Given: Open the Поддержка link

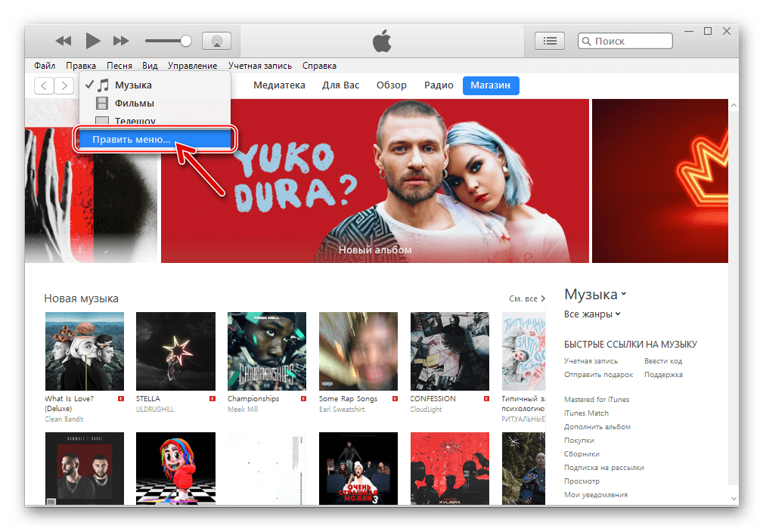Looking at the screenshot, I should coord(663,374).
